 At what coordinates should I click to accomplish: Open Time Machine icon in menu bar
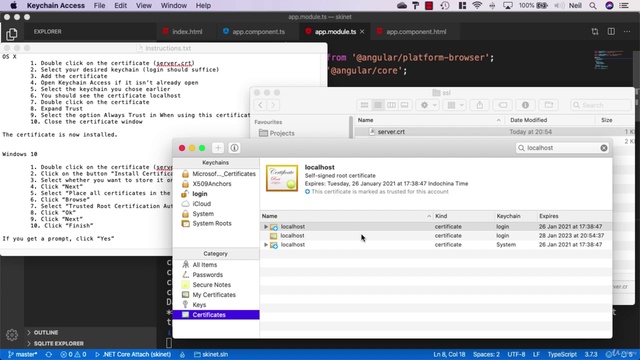[445, 6]
